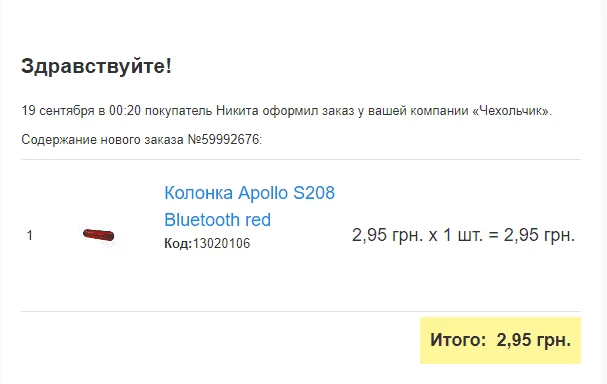This screenshot has width=607, height=384.
Task: Click the buyer name Никита
Action: 237,111
